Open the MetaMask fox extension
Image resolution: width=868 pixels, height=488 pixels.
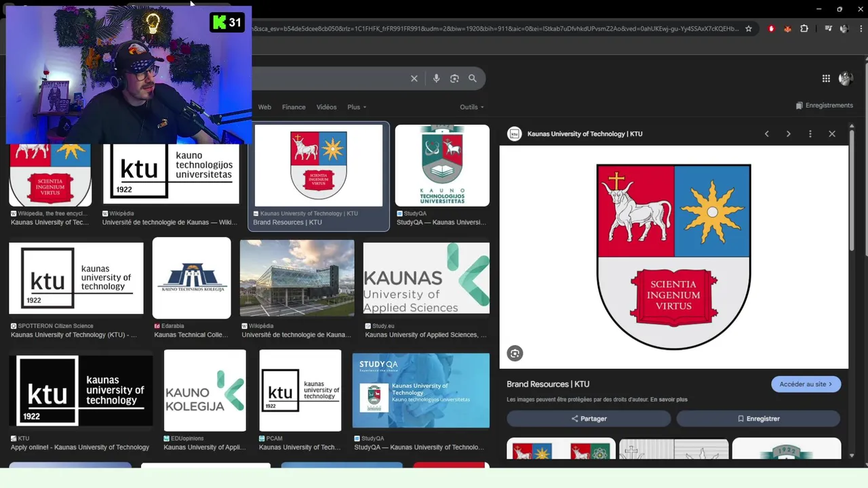(x=787, y=28)
